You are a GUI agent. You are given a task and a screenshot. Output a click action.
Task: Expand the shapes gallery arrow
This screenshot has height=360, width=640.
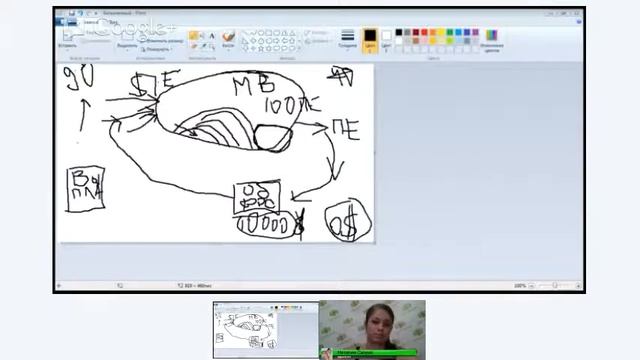tap(300, 48)
